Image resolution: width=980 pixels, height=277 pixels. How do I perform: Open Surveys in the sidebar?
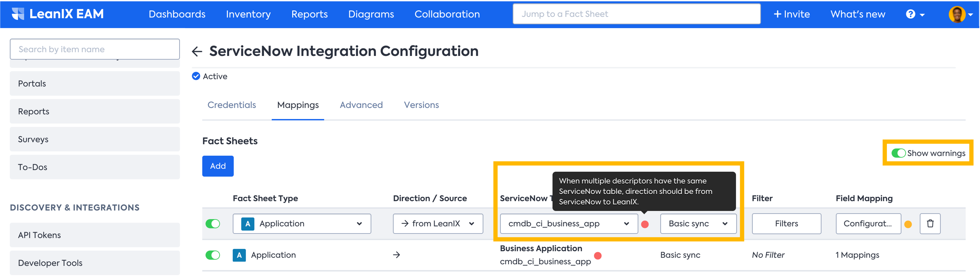[95, 139]
